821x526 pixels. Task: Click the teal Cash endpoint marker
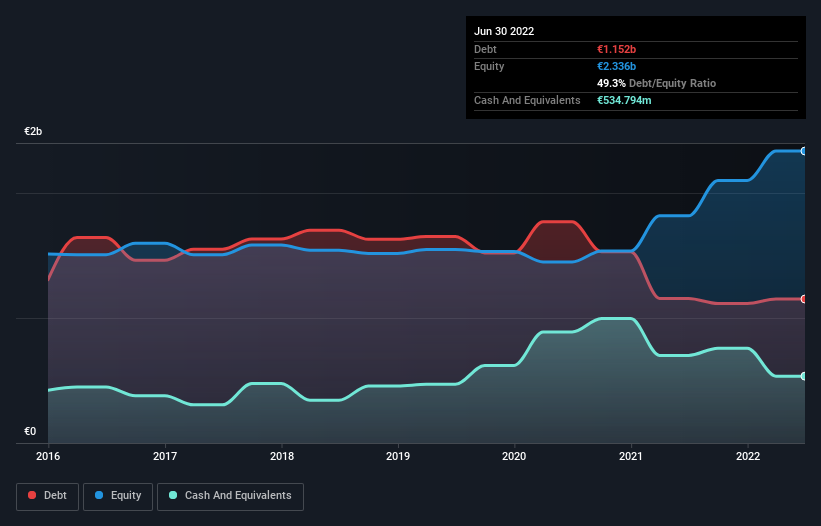click(804, 376)
